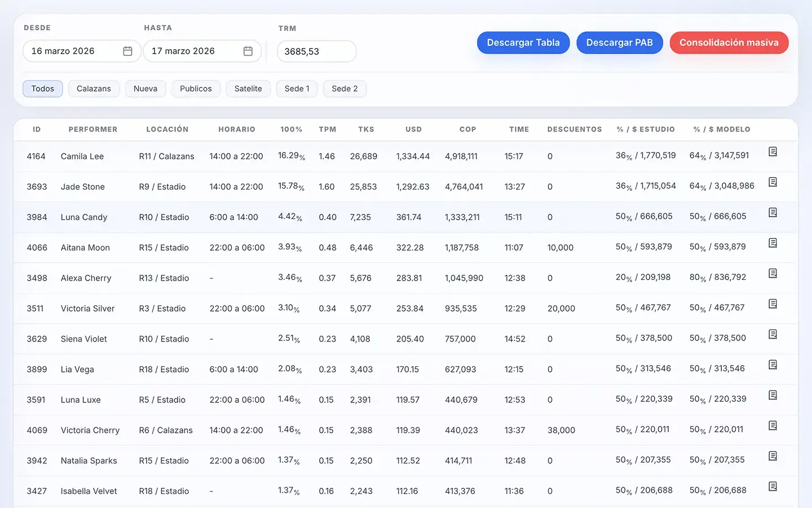This screenshot has width=812, height=508.
Task: Select the Sede 2 tab
Action: click(345, 89)
